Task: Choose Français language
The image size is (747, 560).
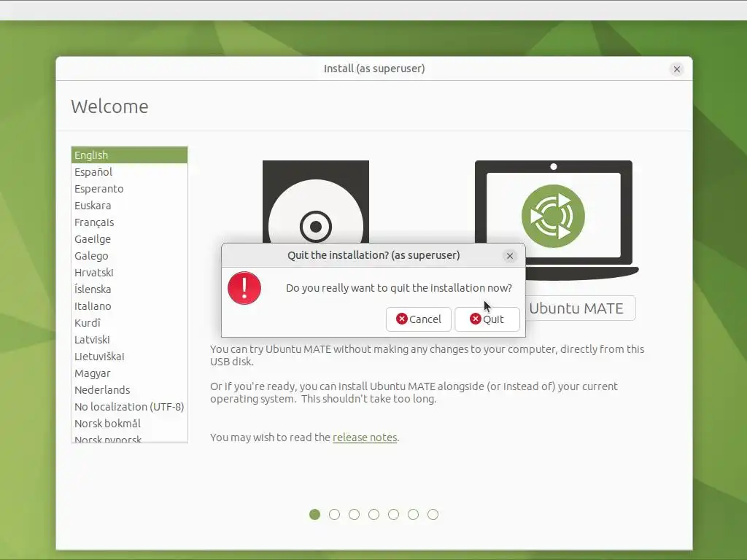Action: tap(129, 222)
